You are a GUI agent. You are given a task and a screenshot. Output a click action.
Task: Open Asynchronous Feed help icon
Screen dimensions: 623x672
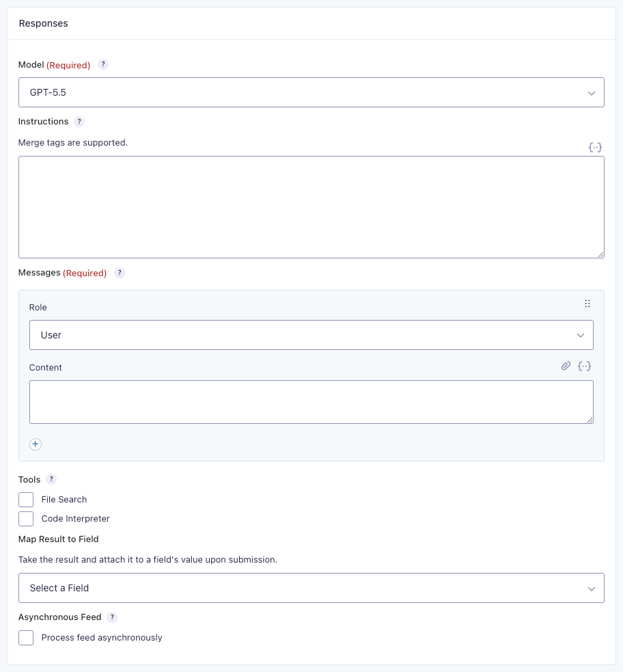112,617
